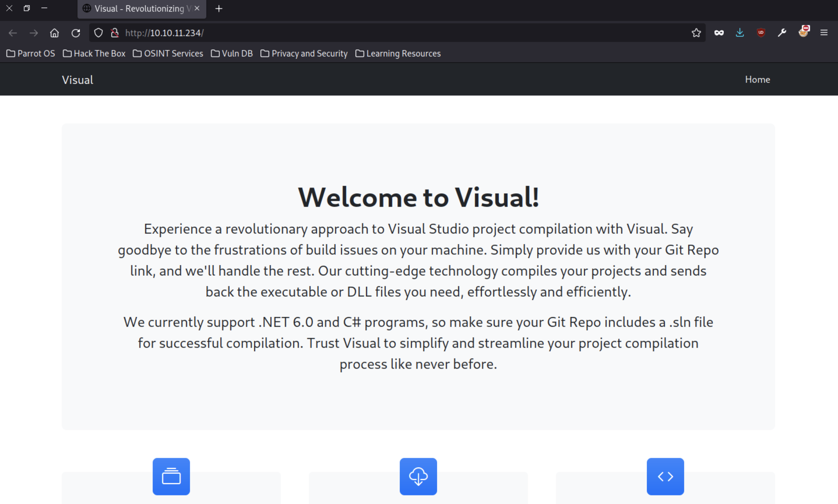Open the Hack The Box bookmarks folder

[94, 54]
